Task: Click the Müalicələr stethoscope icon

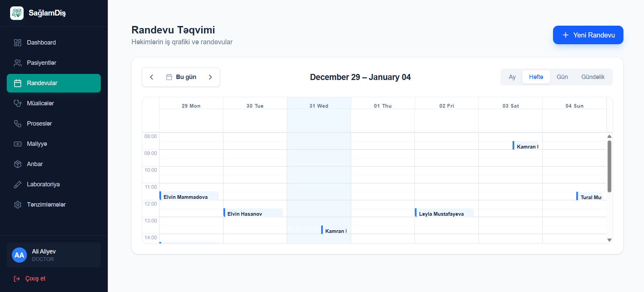Action: tap(18, 103)
